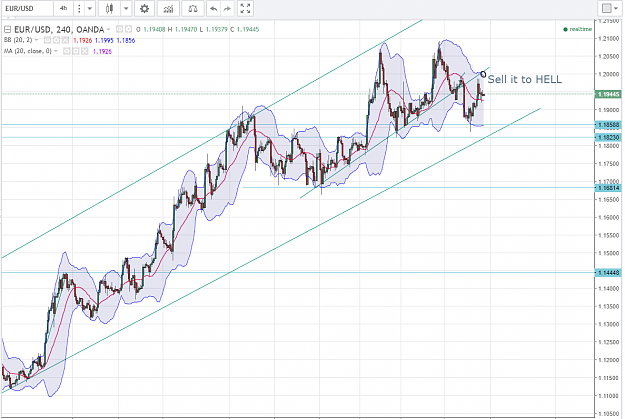Expand the timeframe dropdown arrow
The image size is (625, 419).
90,8
